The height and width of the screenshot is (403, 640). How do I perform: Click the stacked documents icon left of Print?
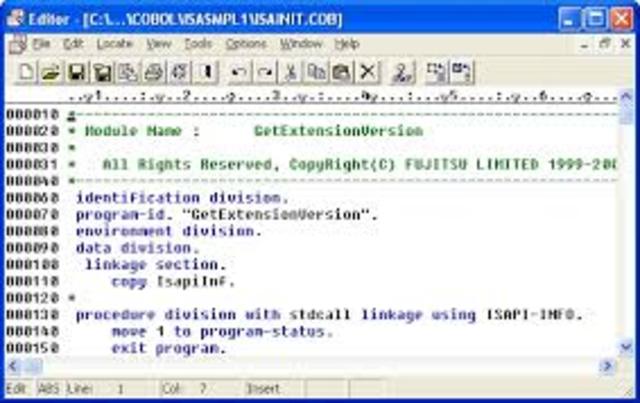tap(127, 73)
